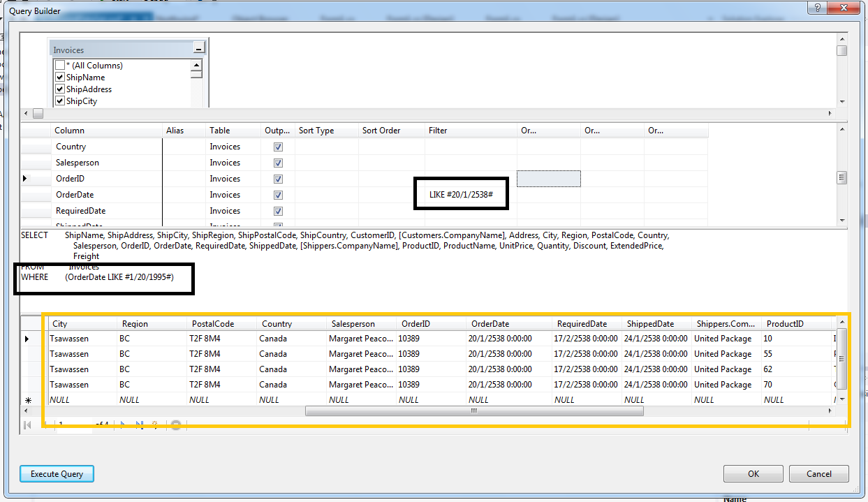Screen dimensions: 868x502
Task: Toggle Output checkbox for Salesperson row
Action: 278,163
